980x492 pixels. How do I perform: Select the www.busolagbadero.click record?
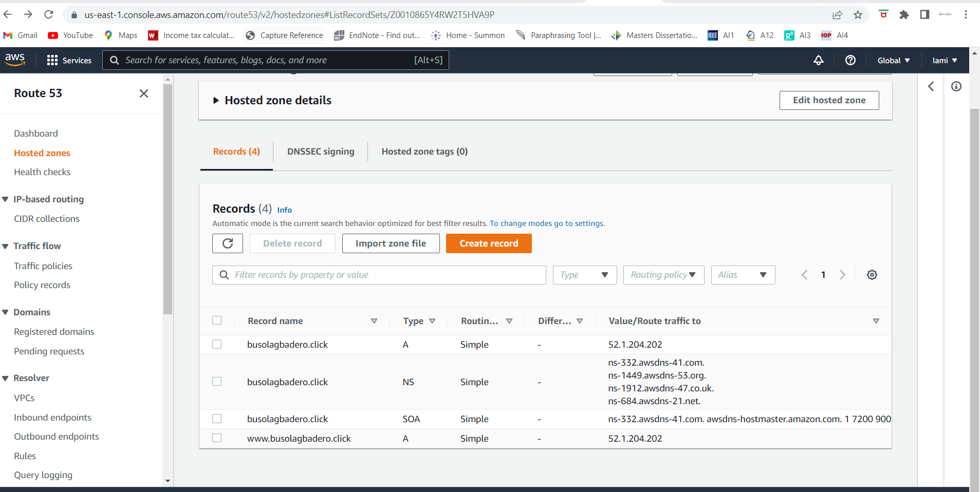coord(217,438)
